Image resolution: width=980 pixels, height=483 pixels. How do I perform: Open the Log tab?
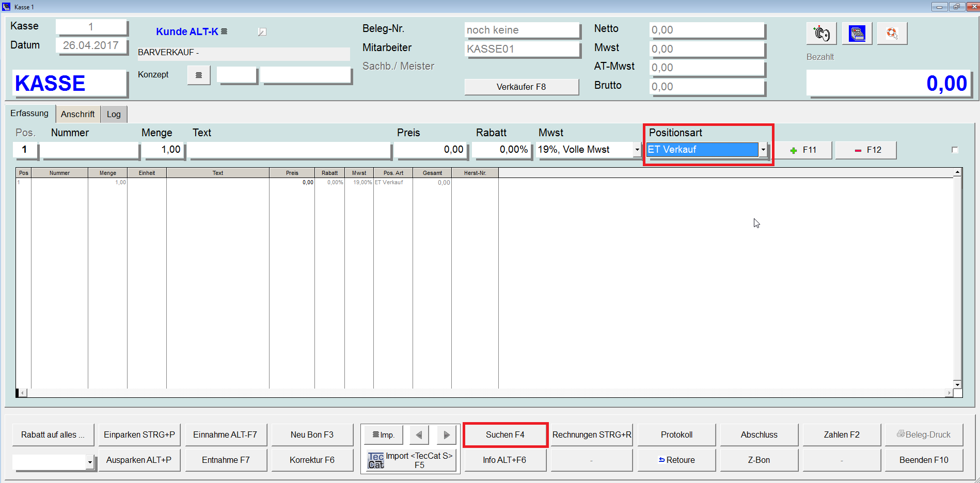pos(114,114)
